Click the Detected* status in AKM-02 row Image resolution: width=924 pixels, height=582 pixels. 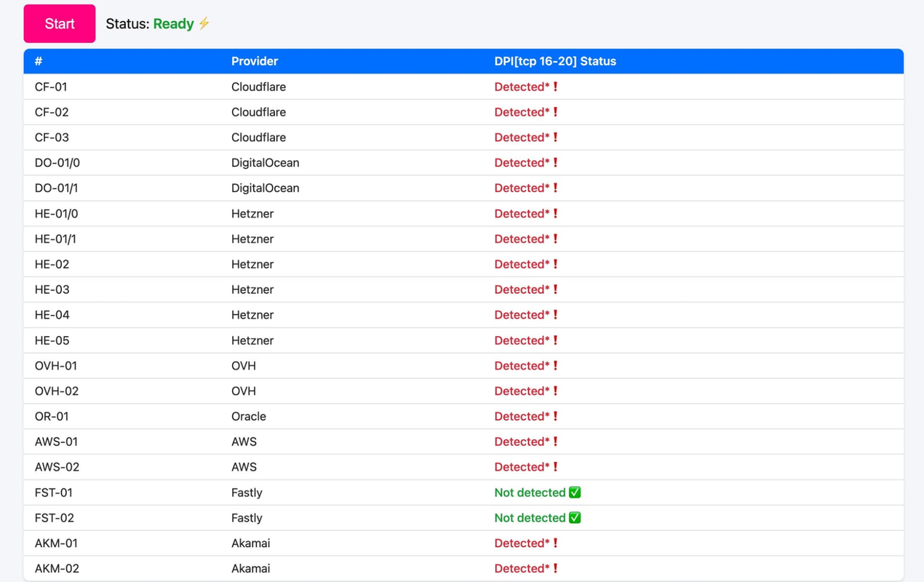522,569
